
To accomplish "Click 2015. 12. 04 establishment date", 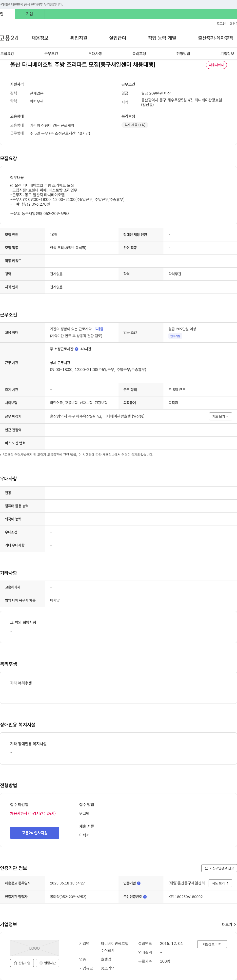I will [x=171, y=943].
